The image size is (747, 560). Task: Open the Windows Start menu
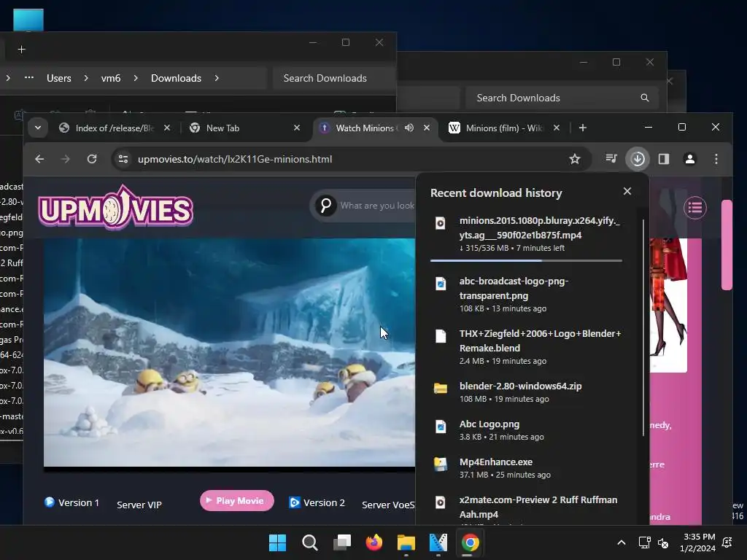(x=277, y=542)
